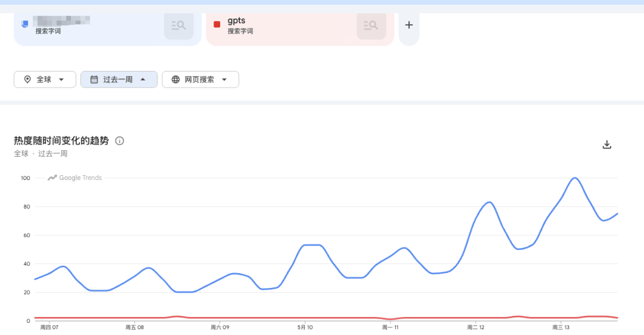Click the Google Trends logo on chart

75,178
